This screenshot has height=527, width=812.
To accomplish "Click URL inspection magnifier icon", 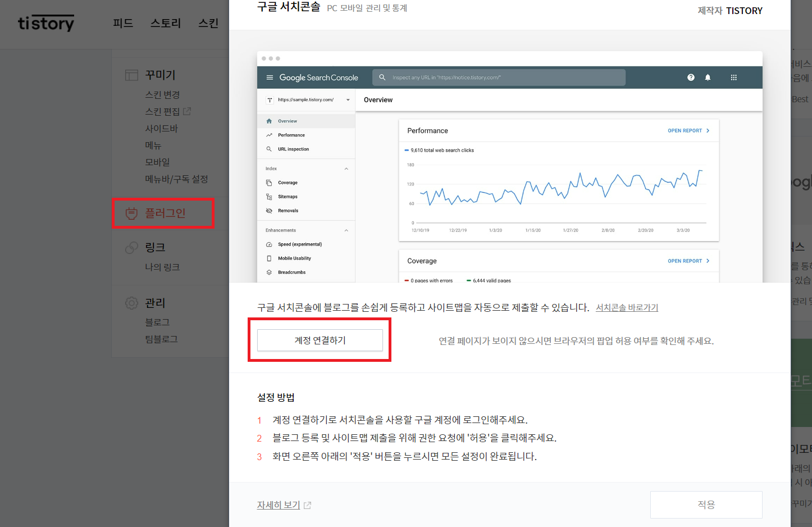I will [x=269, y=149].
